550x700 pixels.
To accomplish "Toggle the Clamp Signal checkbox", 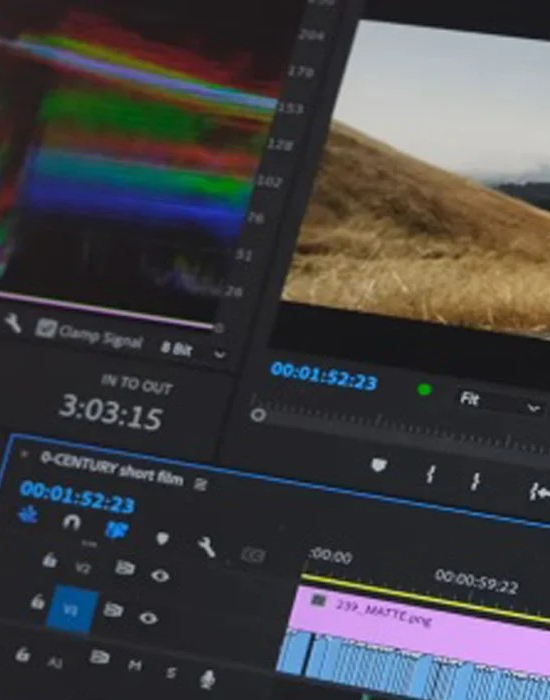I will coord(46,329).
